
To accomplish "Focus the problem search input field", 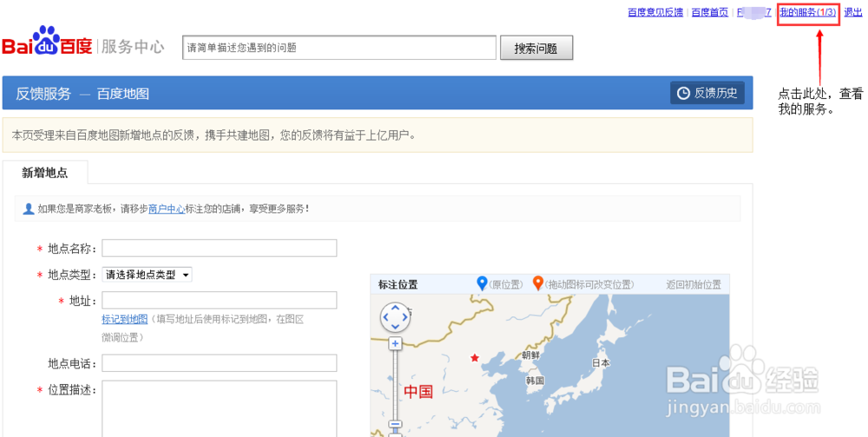I will pyautogui.click(x=339, y=48).
